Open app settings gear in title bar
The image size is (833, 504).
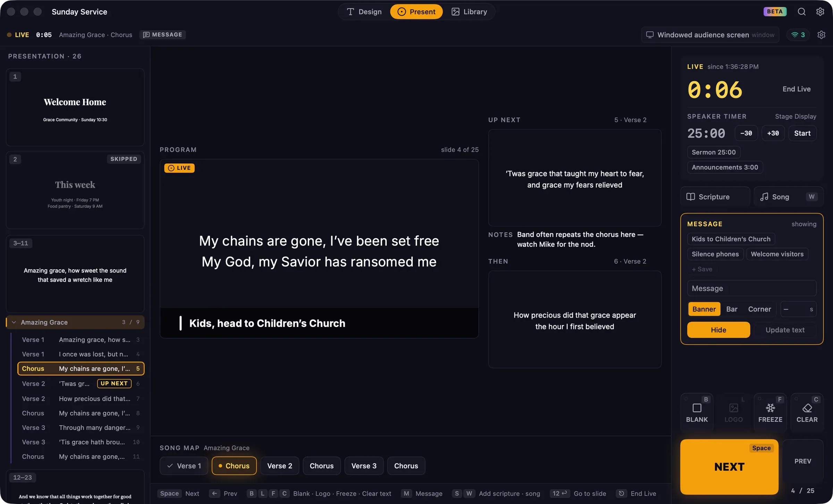pos(820,12)
